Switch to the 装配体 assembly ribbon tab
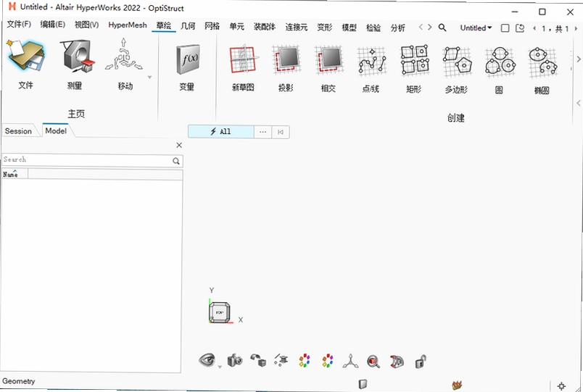Screen dimensions: 583x392 tap(265, 27)
